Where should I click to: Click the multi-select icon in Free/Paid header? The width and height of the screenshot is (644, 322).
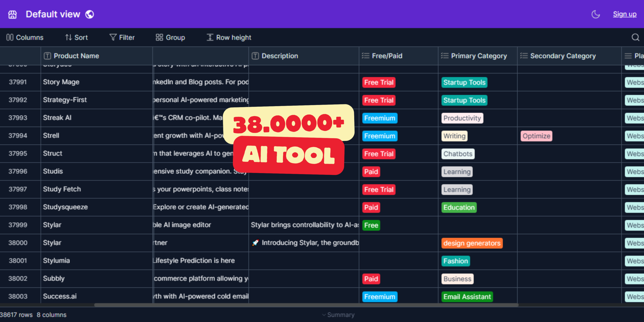tap(365, 56)
